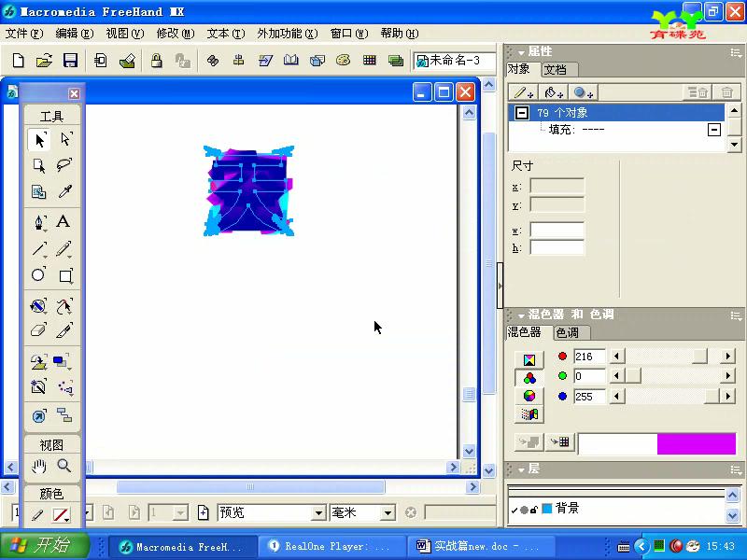Screen dimensions: 747x560
Task: Open the 混色器 panel options menu
Action: tap(736, 315)
